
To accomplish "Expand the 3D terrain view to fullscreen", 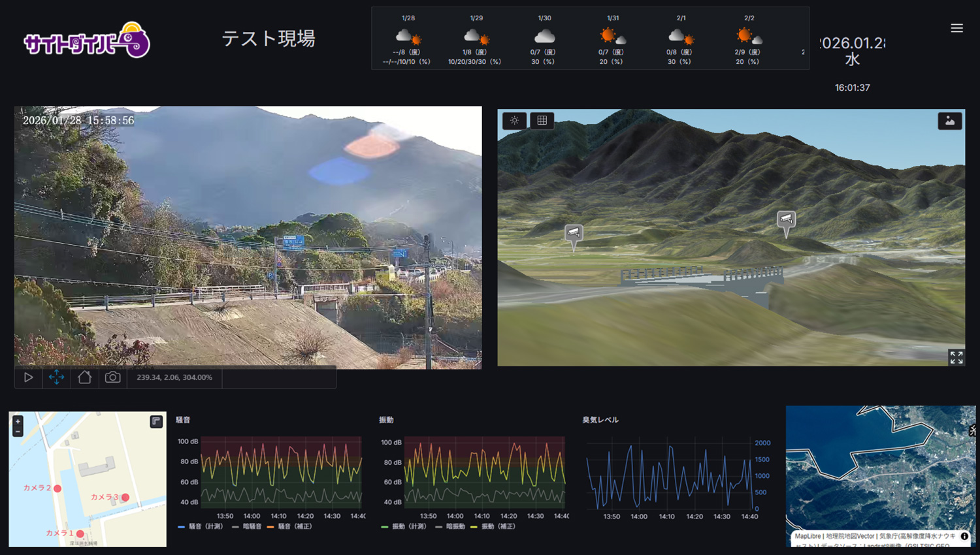I will coord(956,357).
